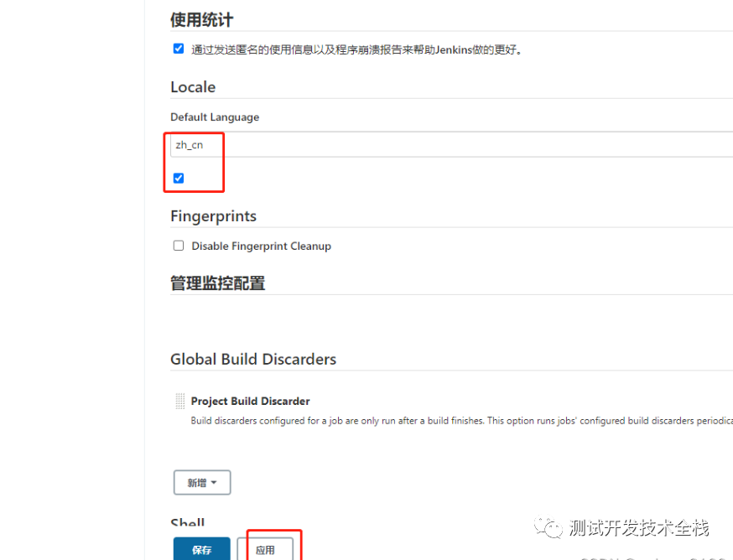Click the Locale section heading
This screenshot has width=733, height=560.
193,87
